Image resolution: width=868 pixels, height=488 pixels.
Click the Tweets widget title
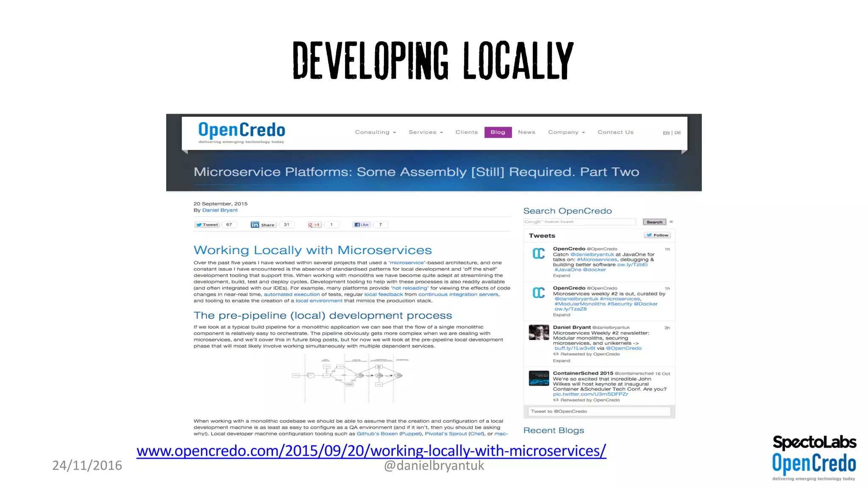pyautogui.click(x=542, y=236)
